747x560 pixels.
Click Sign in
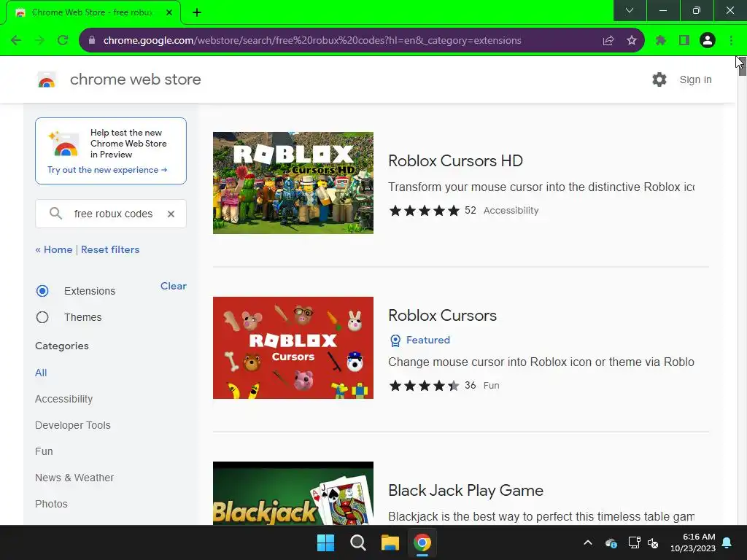(695, 79)
